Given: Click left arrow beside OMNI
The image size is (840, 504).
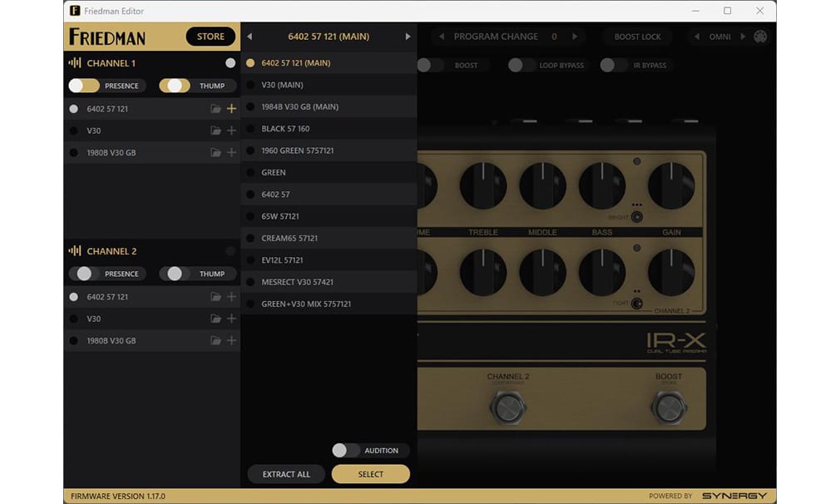Looking at the screenshot, I should [696, 37].
